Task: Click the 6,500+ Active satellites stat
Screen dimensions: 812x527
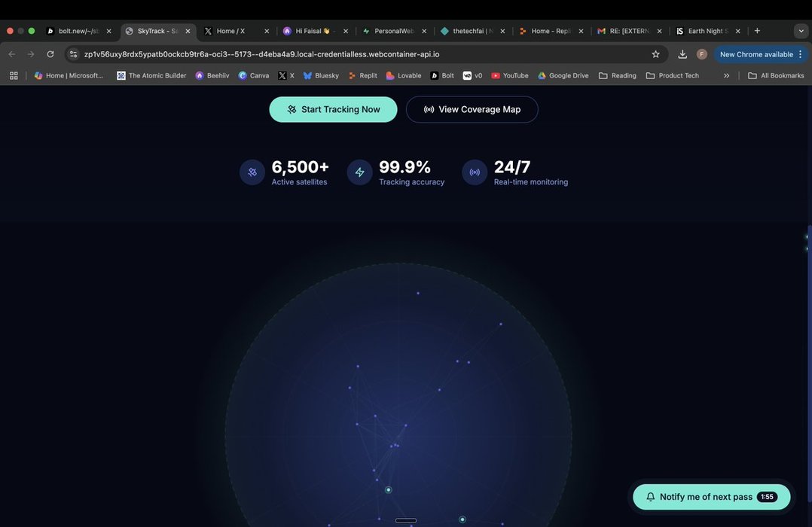Action: click(284, 172)
